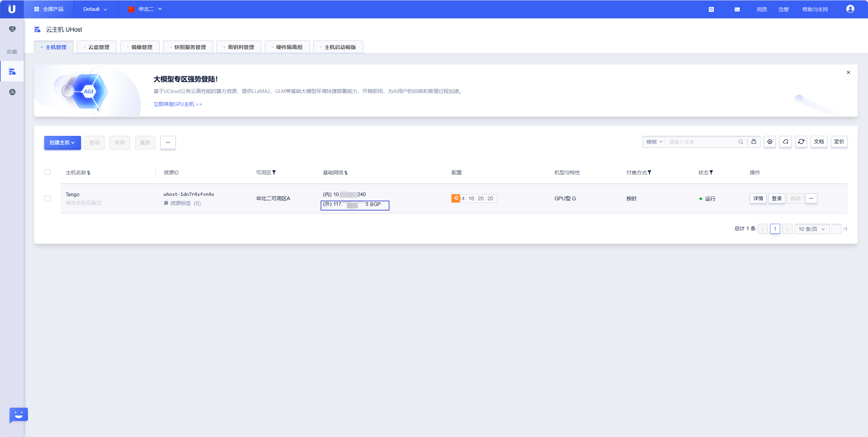Click the 运行 status text

[x=710, y=199]
